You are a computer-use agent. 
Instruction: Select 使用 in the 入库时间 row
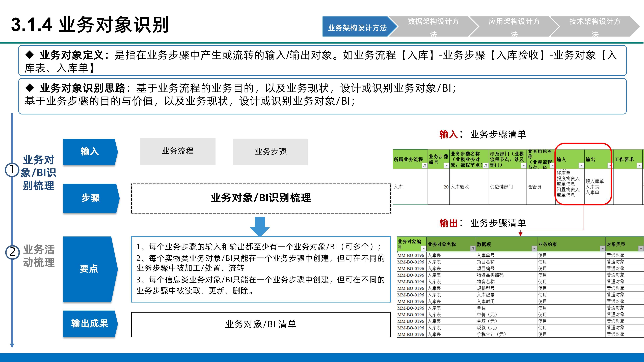tap(572, 301)
